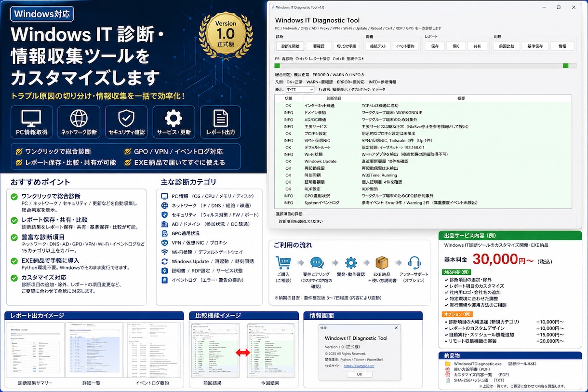Click 保存 to save the report

click(x=434, y=46)
